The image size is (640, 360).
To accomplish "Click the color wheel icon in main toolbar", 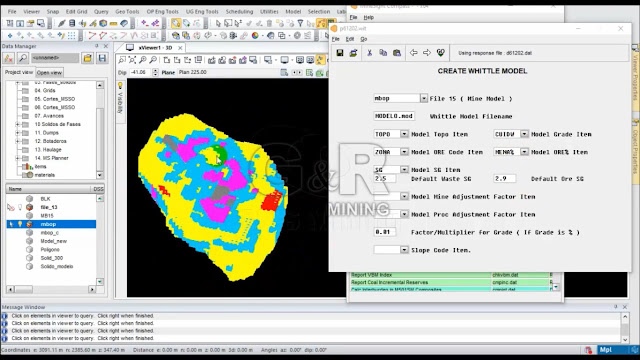I will click(x=255, y=36).
